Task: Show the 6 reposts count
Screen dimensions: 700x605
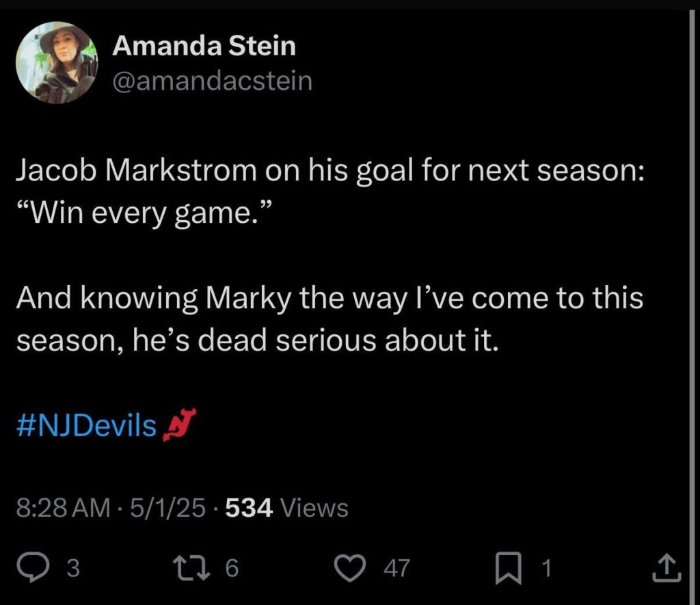Action: [232, 568]
